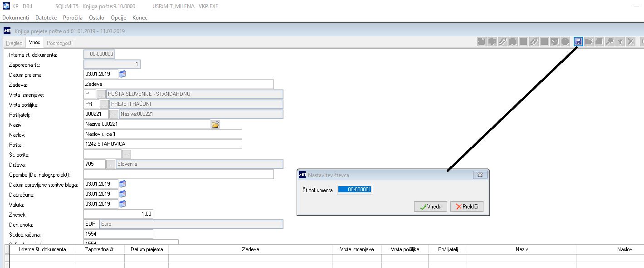
Task: Open calendar icon next to Dat.računa
Action: point(122,194)
